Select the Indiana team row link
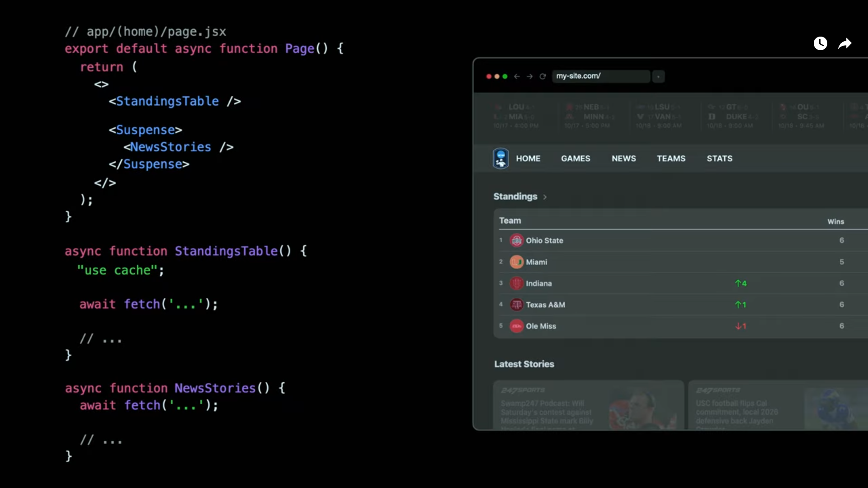Viewport: 868px width, 488px height. point(538,283)
